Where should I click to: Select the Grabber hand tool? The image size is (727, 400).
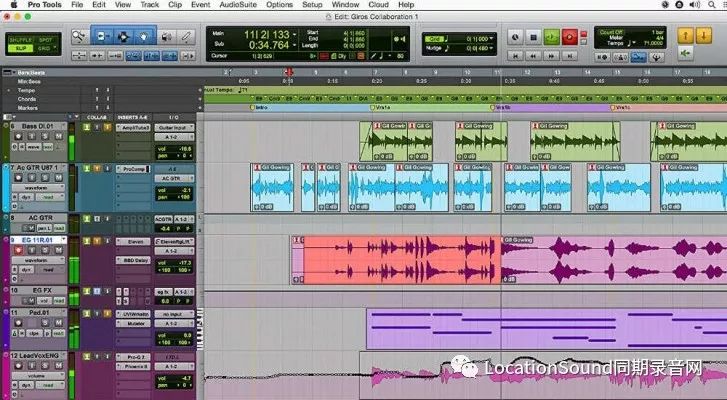[x=144, y=36]
